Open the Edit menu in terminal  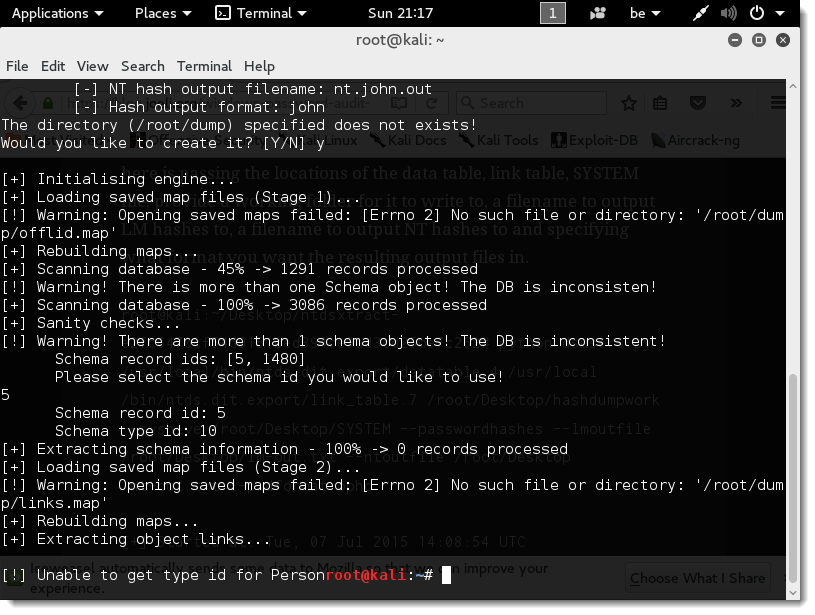point(53,66)
